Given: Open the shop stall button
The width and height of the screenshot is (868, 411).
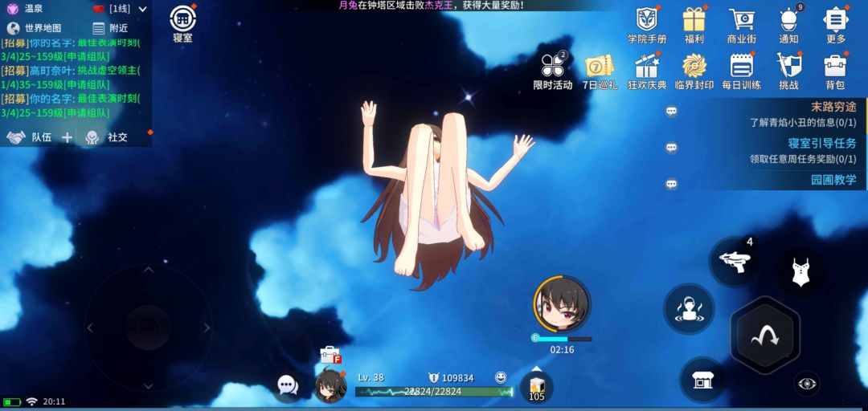Looking at the screenshot, I should pos(702,380).
